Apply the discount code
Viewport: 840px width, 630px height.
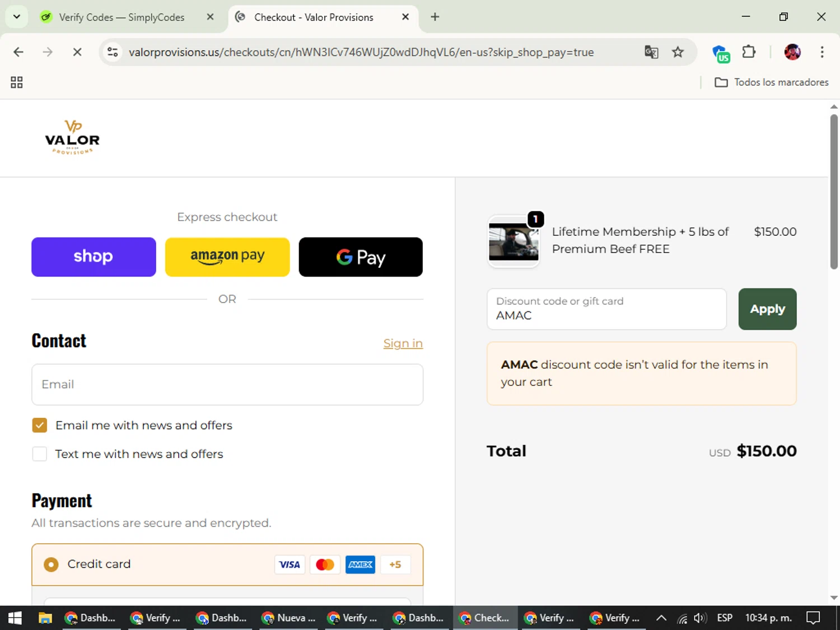tap(767, 309)
